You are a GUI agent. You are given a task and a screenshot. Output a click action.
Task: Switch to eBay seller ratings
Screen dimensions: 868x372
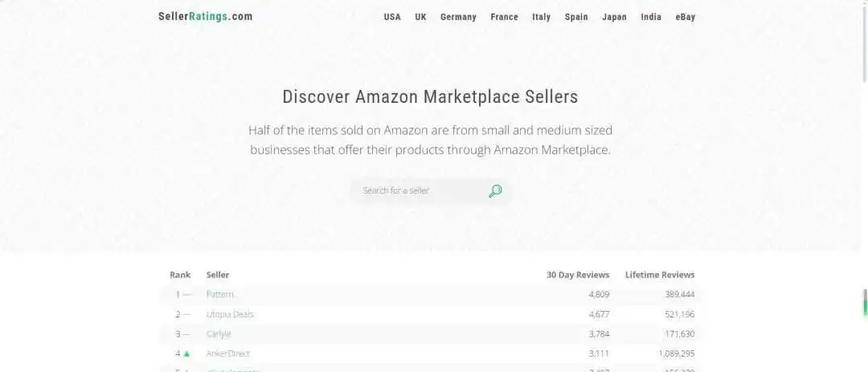[x=686, y=17]
